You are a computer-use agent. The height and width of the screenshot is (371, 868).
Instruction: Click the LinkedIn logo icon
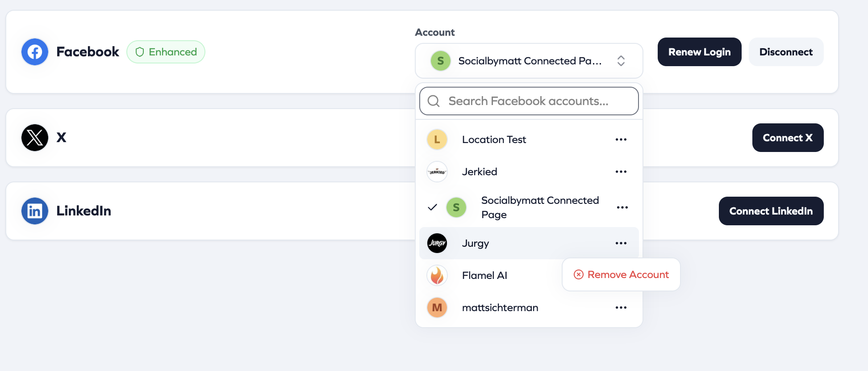click(x=35, y=211)
